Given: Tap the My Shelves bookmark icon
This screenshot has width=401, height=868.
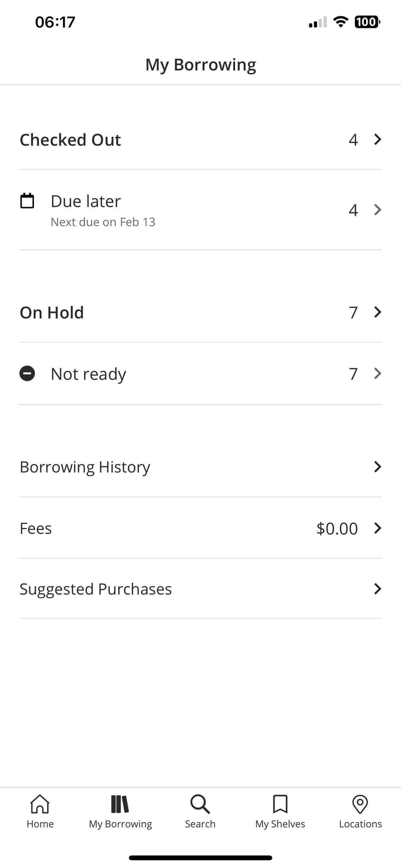Looking at the screenshot, I should coord(280,804).
